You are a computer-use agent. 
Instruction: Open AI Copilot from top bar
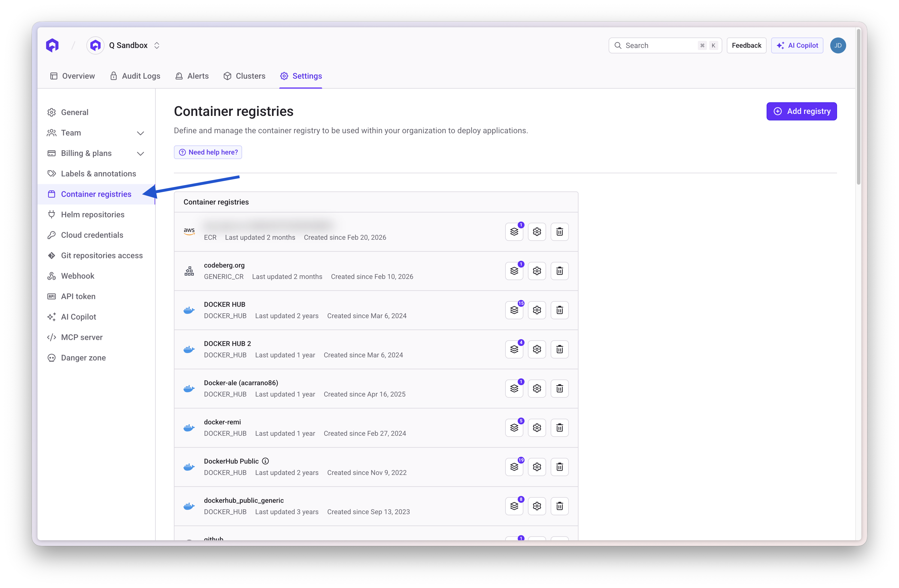click(797, 45)
